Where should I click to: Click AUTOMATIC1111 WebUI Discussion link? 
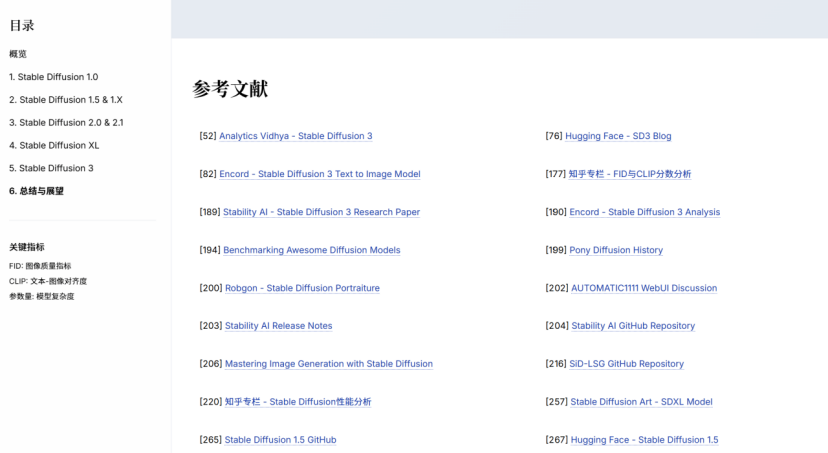pos(644,288)
